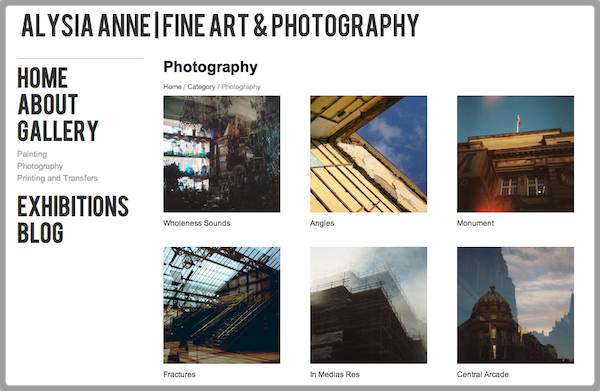Go to the About page
This screenshot has width=600, height=391.
48,104
